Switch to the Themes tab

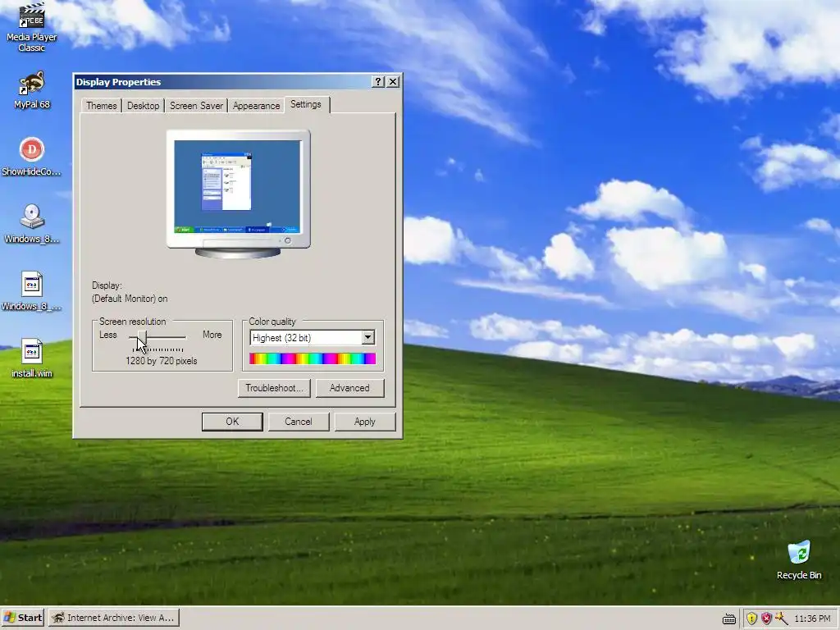101,106
